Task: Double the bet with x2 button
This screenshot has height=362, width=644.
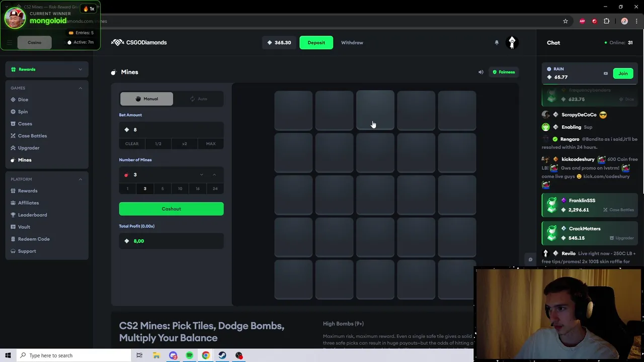Action: point(184,144)
